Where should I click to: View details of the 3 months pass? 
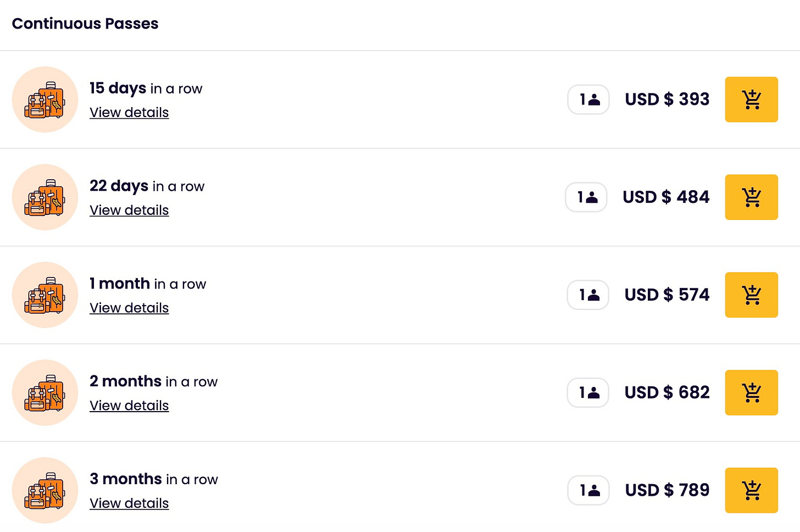point(129,503)
